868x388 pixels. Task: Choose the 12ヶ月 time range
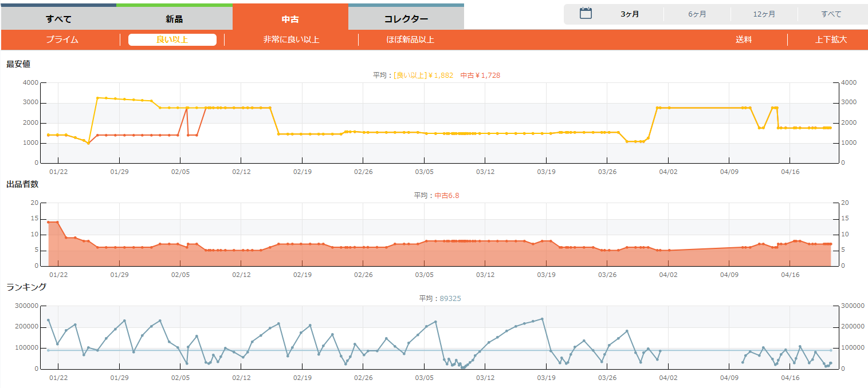[x=764, y=14]
